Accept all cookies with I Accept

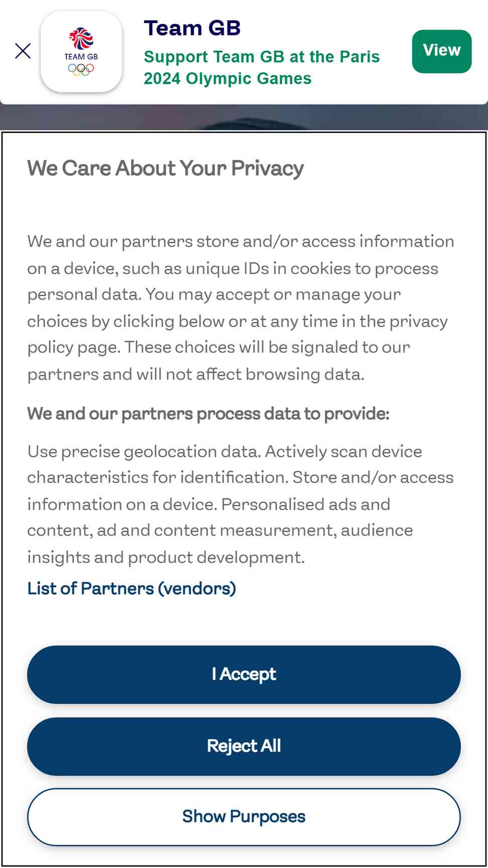(244, 674)
